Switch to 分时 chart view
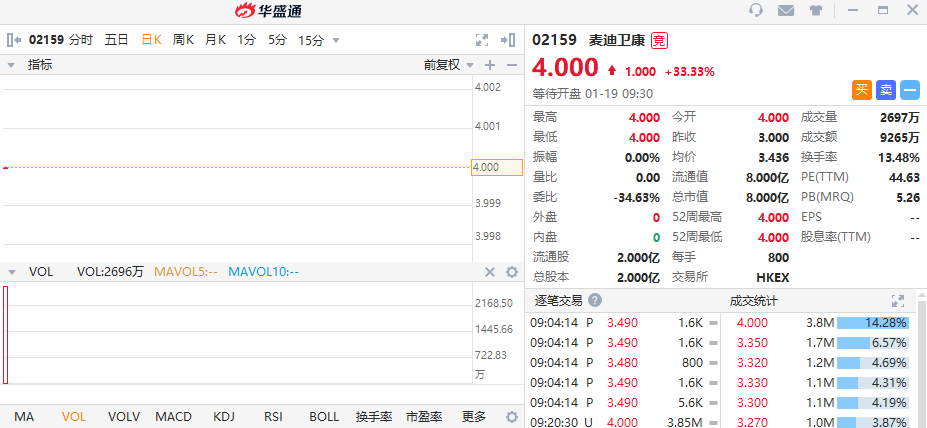927x428 pixels. [81, 40]
